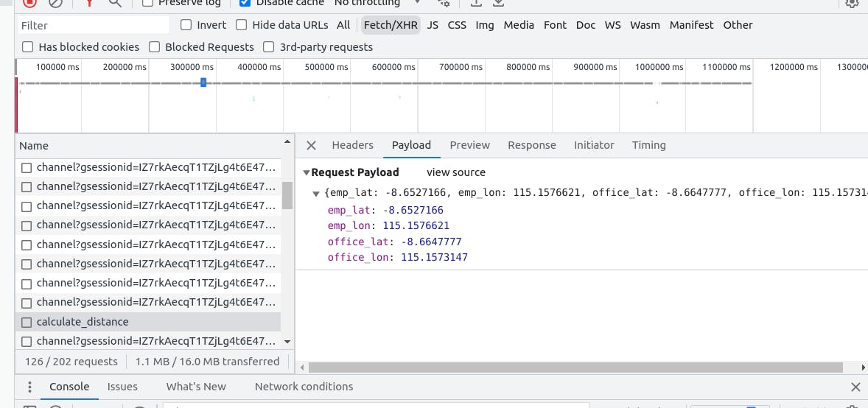This screenshot has width=868, height=408.
Task: Select the calculate_distance request row
Action: coord(148,322)
